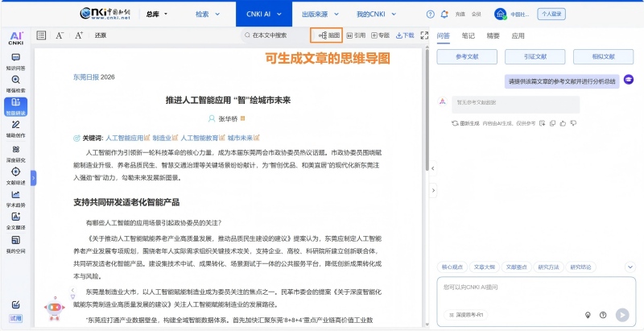The height and width of the screenshot is (331, 644).
Task: Switch to the 精要 tab
Action: pyautogui.click(x=493, y=36)
